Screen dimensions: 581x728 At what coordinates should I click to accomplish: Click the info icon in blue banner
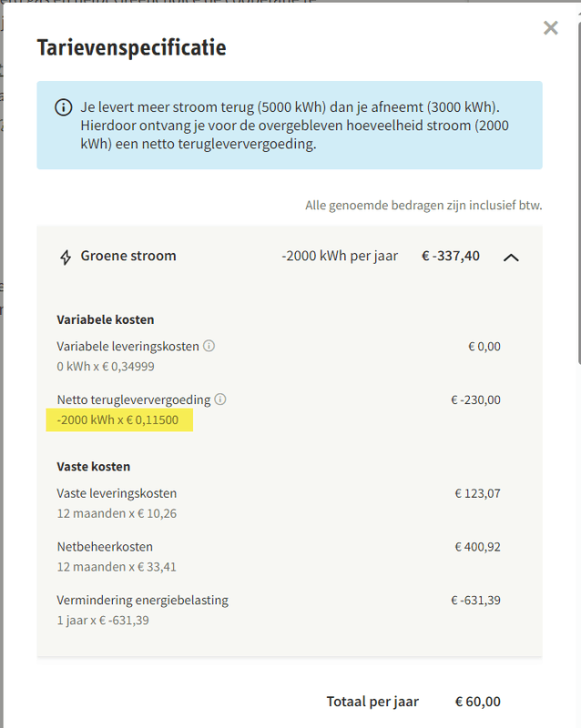pos(63,107)
